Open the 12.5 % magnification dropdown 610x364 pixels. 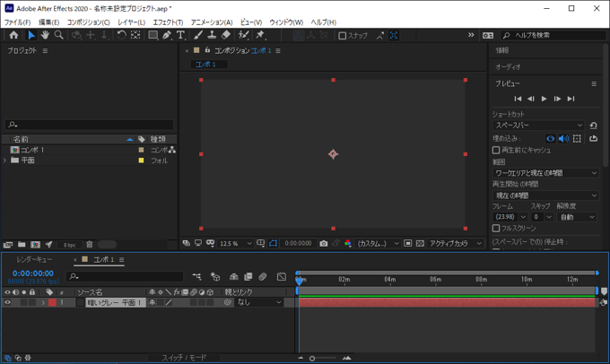pyautogui.click(x=236, y=244)
